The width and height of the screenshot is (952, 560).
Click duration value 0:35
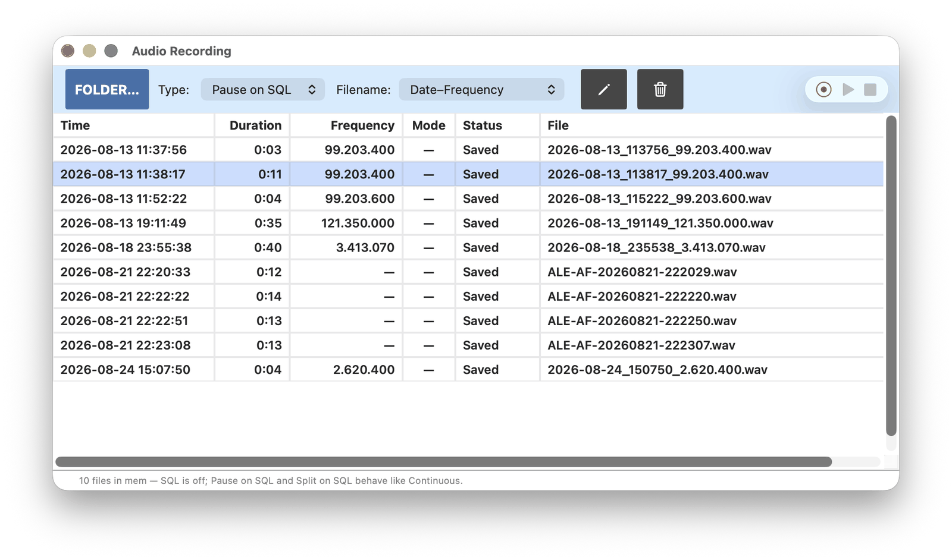(268, 223)
